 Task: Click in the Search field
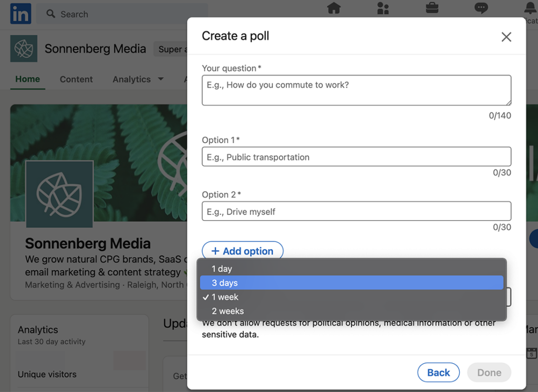point(122,14)
